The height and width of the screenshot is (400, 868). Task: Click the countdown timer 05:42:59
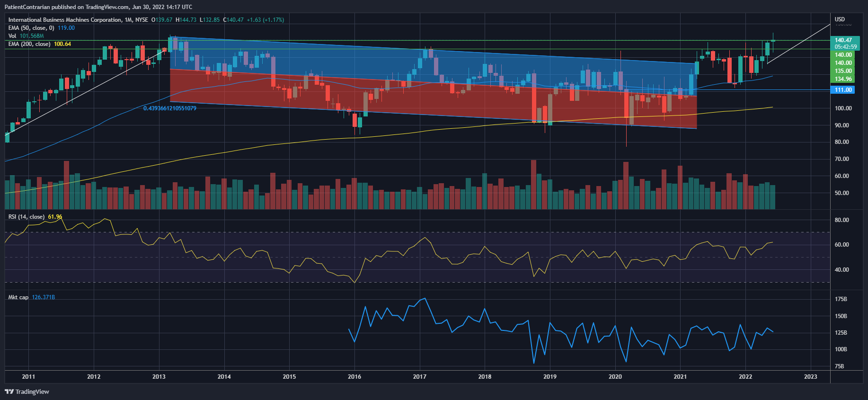[845, 47]
